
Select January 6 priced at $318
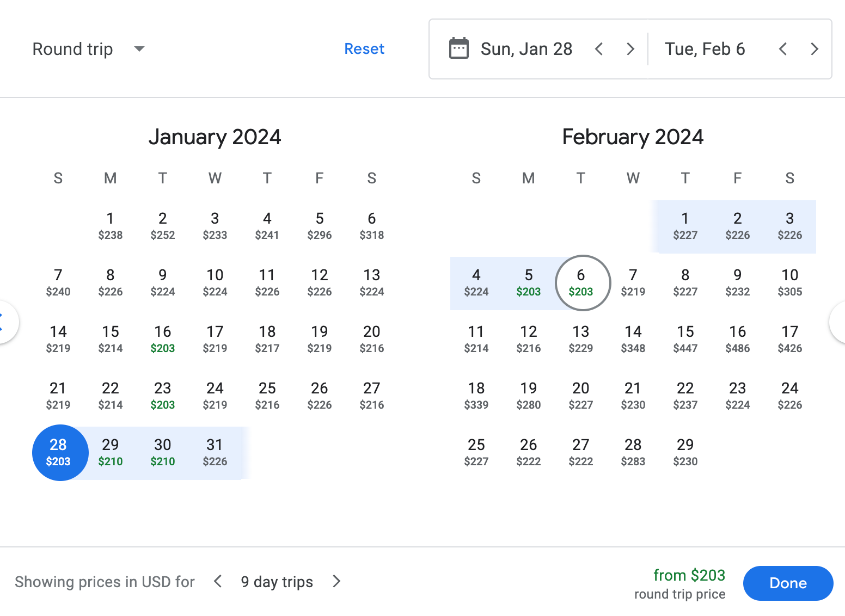coord(372,226)
